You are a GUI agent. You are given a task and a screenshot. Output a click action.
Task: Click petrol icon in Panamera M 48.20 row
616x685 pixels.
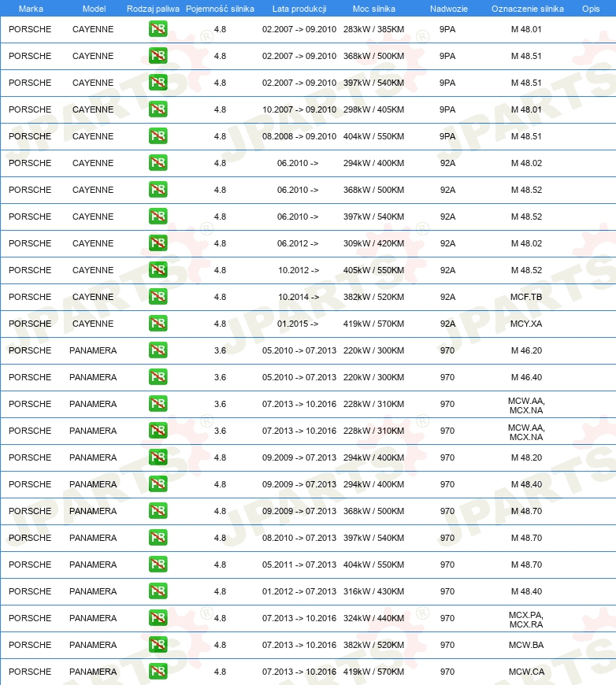coord(158,457)
